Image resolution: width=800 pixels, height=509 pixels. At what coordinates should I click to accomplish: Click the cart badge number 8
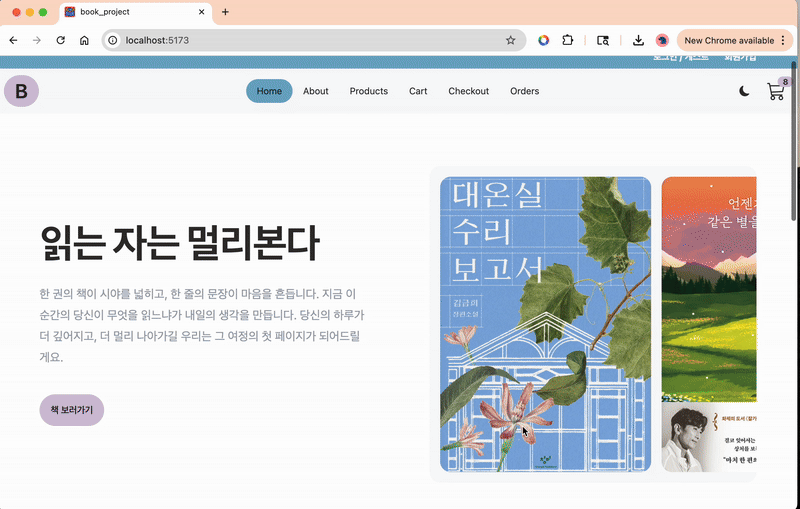click(785, 82)
